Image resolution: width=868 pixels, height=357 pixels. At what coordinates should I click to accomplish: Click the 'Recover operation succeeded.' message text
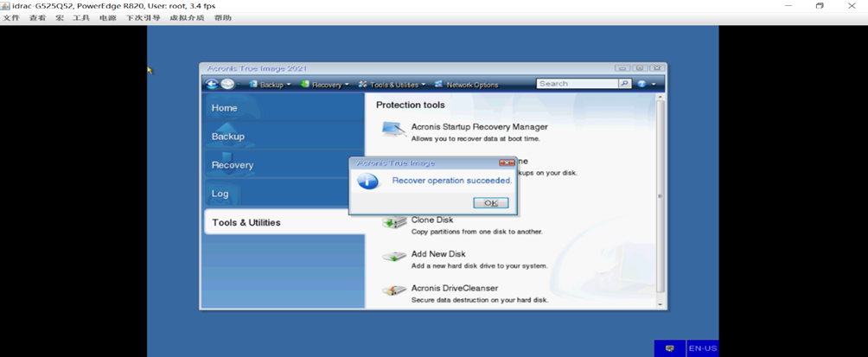click(452, 181)
